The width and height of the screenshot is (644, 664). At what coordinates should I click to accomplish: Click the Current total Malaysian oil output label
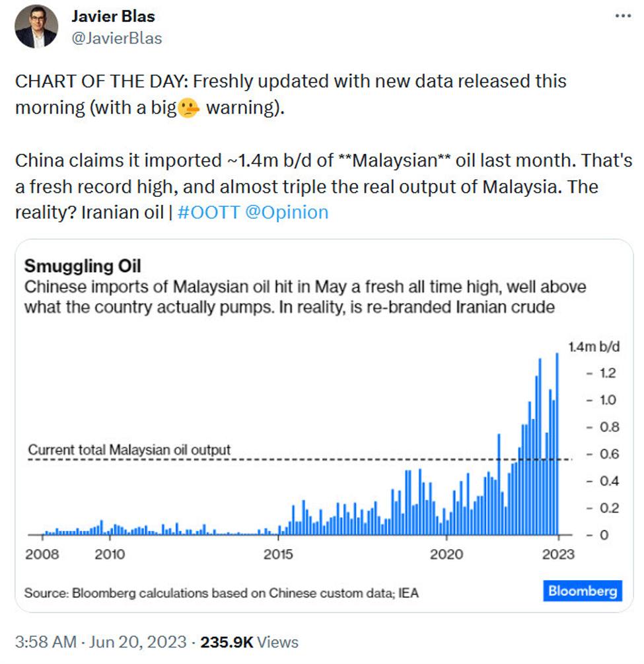point(129,450)
